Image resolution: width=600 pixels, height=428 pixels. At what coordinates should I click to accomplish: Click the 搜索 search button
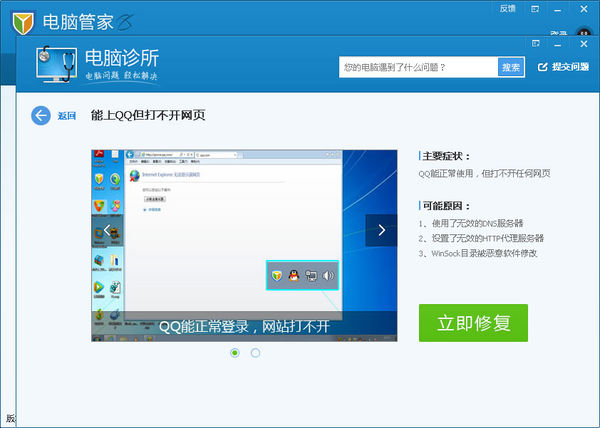[x=511, y=67]
